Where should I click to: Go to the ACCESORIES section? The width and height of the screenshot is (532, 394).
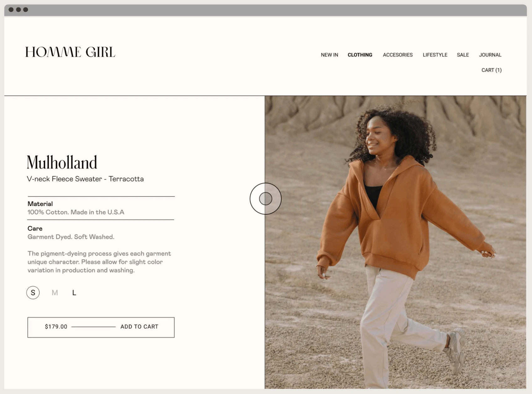coord(398,55)
